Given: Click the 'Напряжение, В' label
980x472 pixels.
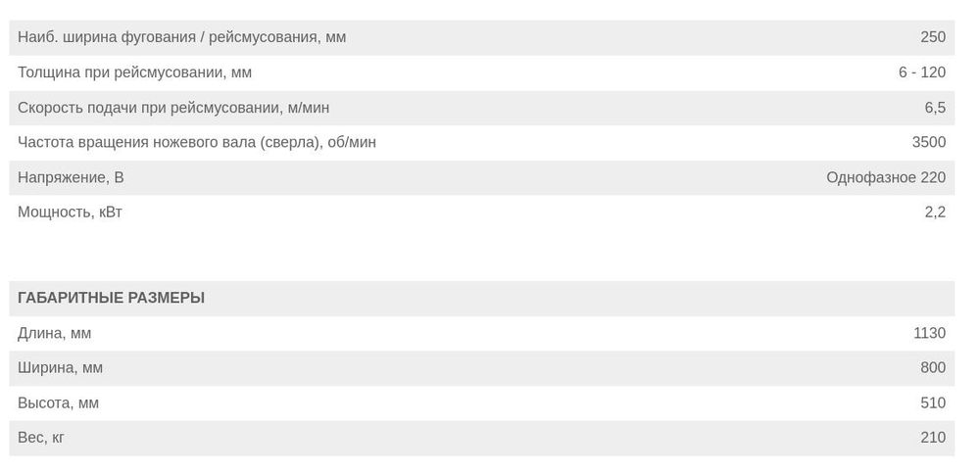Looking at the screenshot, I should pos(71,177).
